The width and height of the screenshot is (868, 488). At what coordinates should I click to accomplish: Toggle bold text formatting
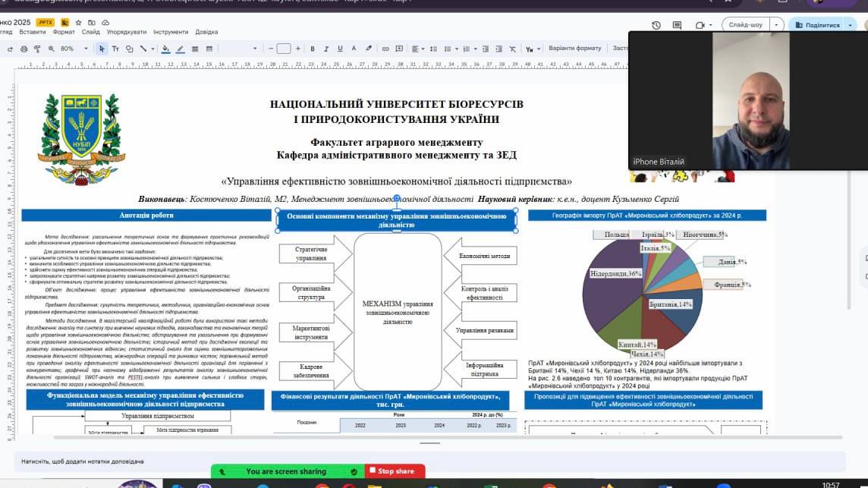(x=313, y=49)
